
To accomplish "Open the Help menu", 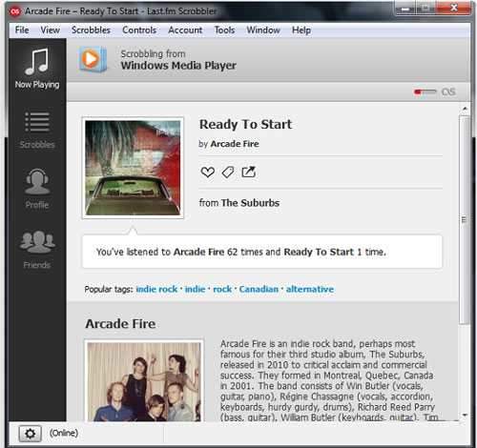I will click(x=301, y=31).
